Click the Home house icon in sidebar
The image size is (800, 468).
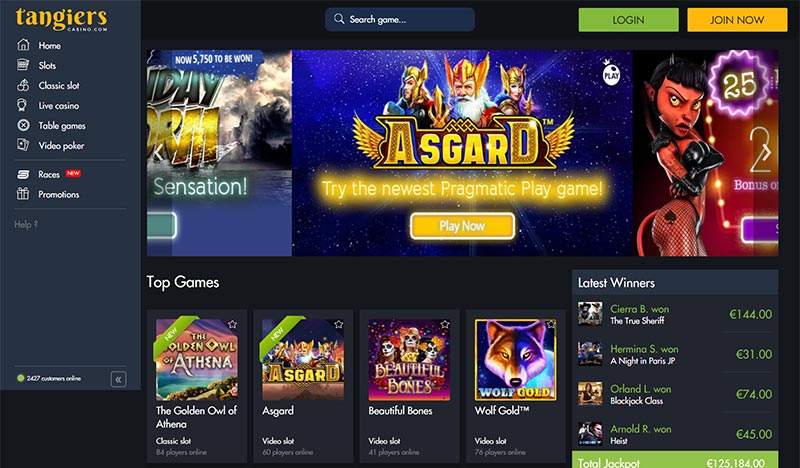23,45
